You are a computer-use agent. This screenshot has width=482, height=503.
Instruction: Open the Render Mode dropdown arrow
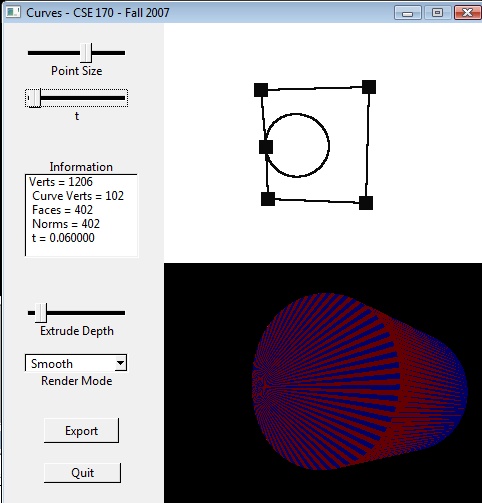pyautogui.click(x=121, y=363)
